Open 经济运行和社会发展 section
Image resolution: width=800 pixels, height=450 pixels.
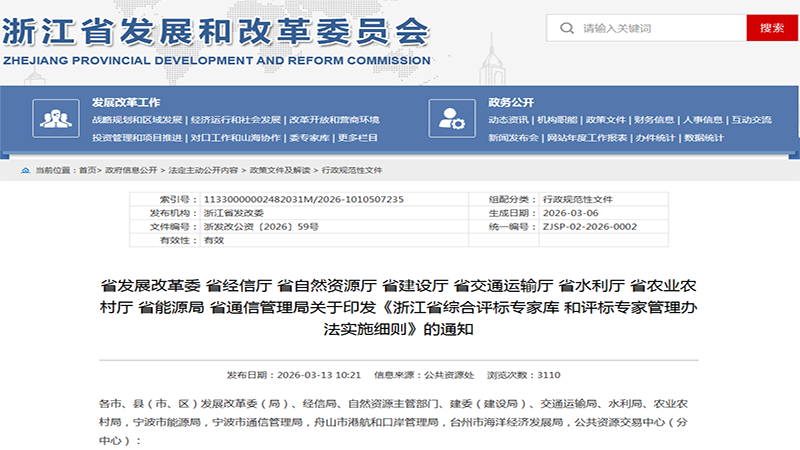pyautogui.click(x=236, y=120)
